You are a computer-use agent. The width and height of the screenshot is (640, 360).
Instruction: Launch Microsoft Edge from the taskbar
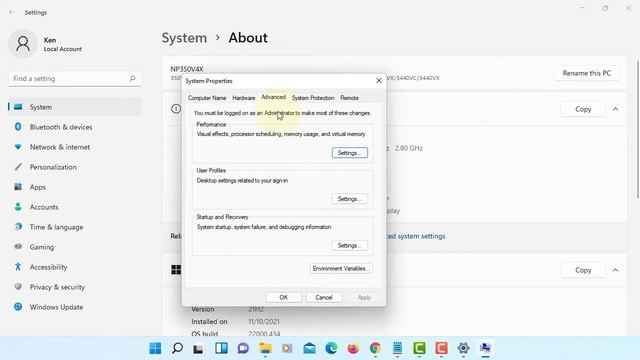[331, 348]
